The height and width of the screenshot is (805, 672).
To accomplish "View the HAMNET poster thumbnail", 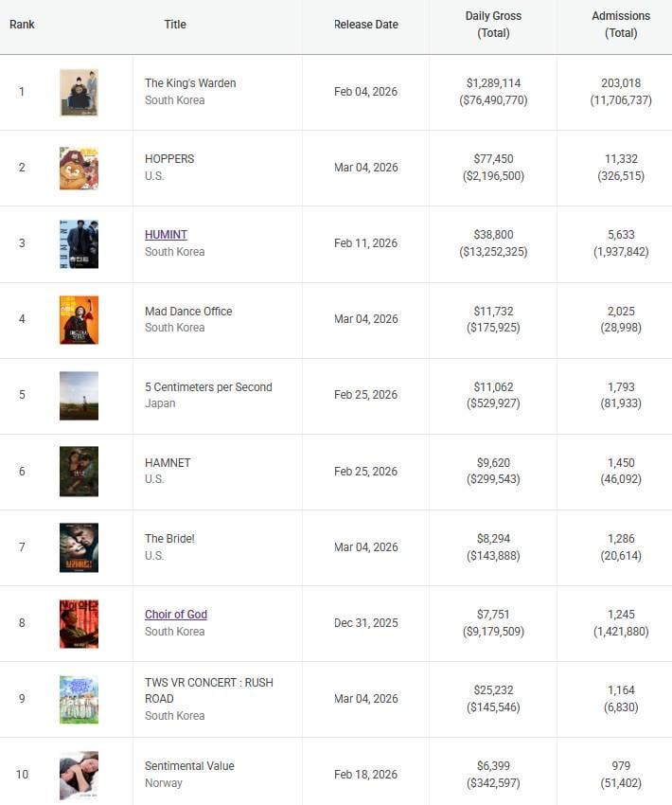I will point(79,472).
